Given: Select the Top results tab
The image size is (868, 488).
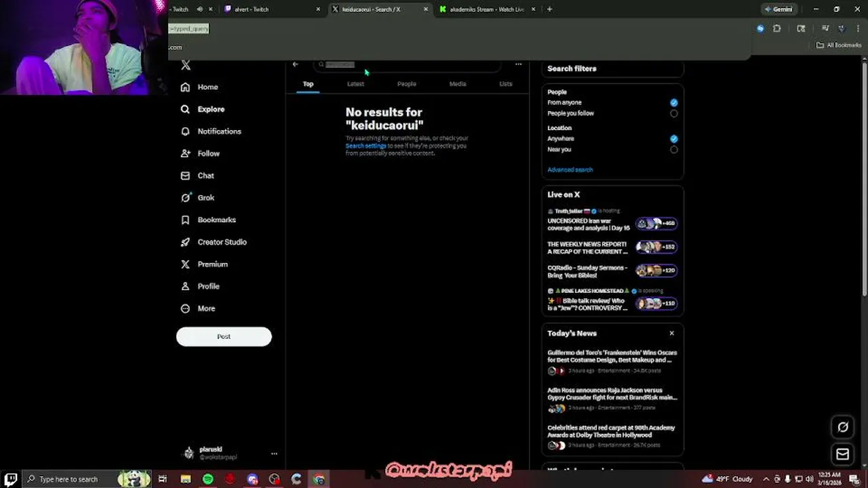Looking at the screenshot, I should coord(308,84).
